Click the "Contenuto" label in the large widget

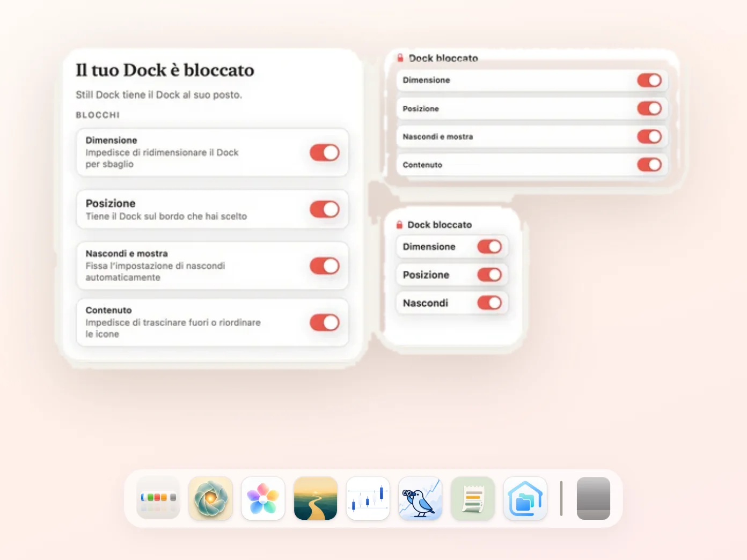click(108, 310)
